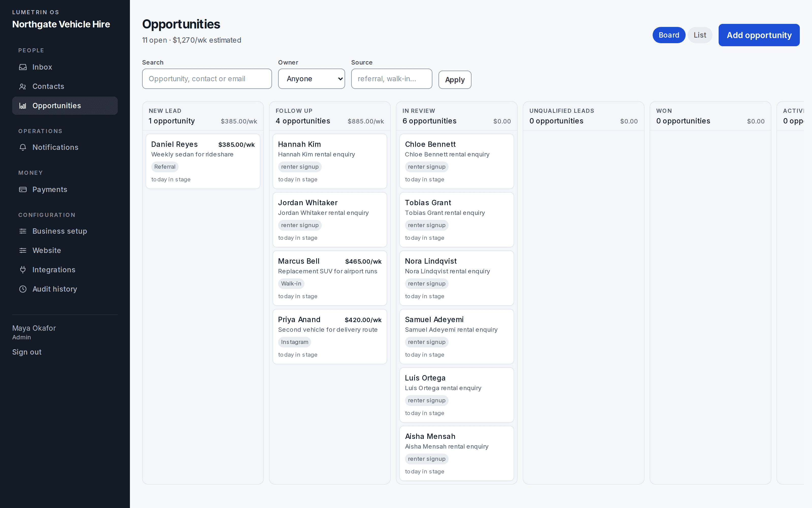The width and height of the screenshot is (812, 508).
Task: Switch to Board view
Action: click(669, 35)
